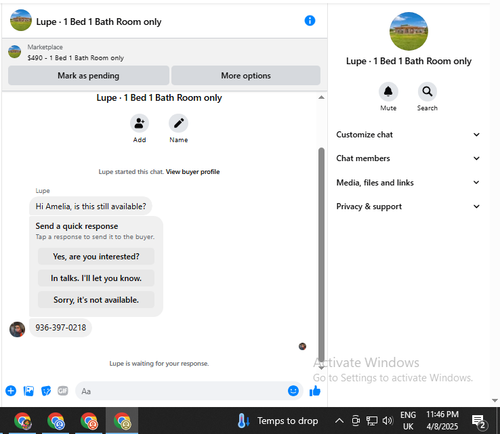Click the chat title in the header bar

coord(99,22)
